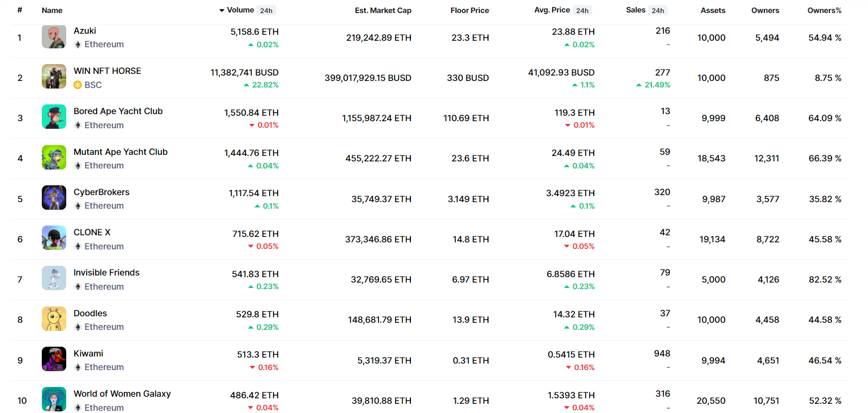This screenshot has height=413, width=868.
Task: Click the 0.5415 ETH average price
Action: point(571,354)
